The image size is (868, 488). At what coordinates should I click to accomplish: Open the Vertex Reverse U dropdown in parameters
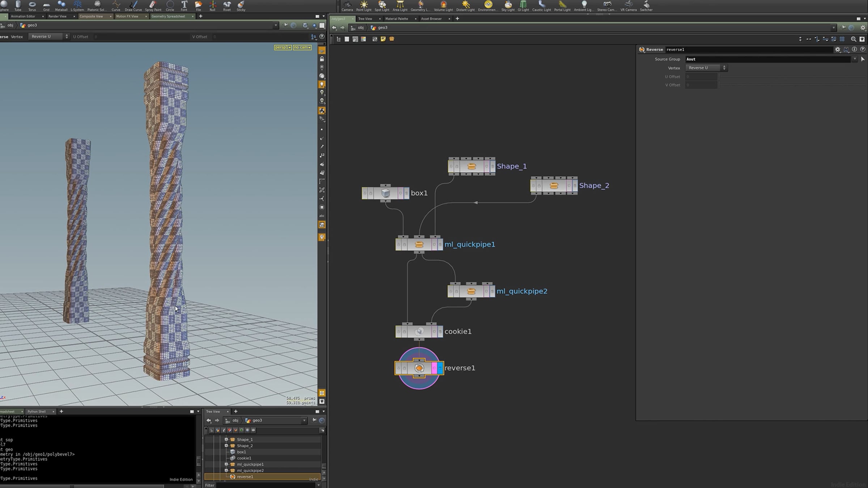point(706,68)
